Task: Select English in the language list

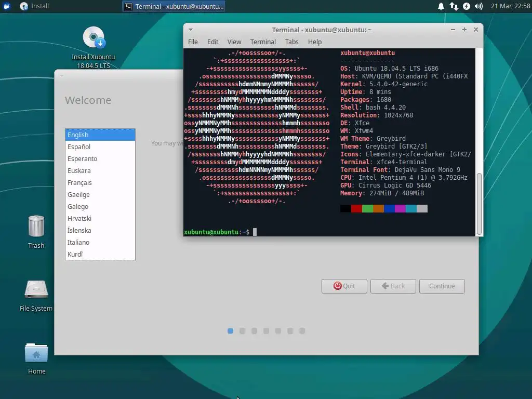Action: tap(100, 135)
